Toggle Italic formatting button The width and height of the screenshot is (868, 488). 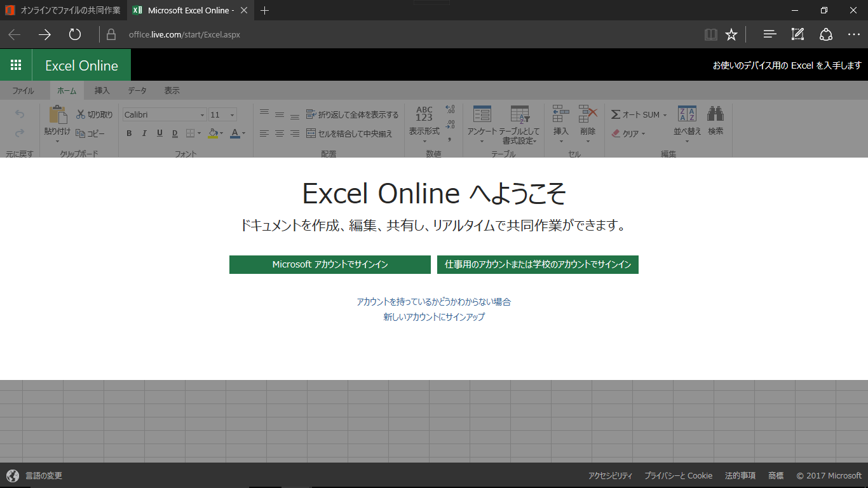(144, 133)
